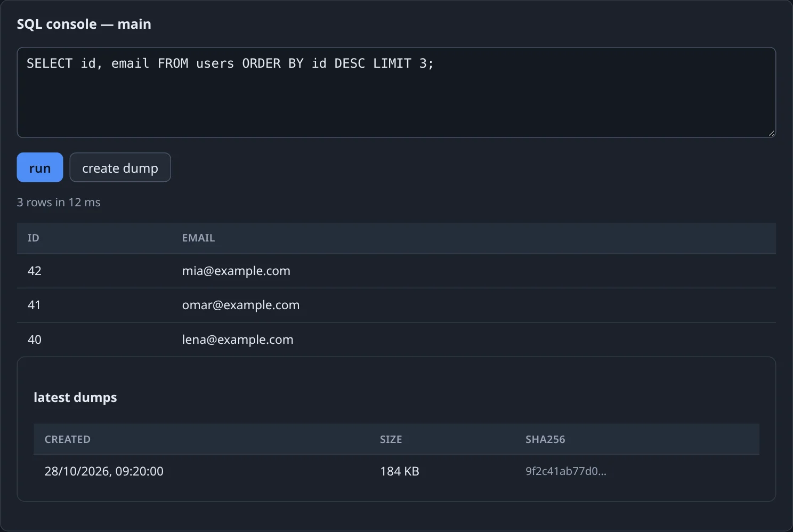Grab the textarea resize handle corner

pyautogui.click(x=771, y=133)
